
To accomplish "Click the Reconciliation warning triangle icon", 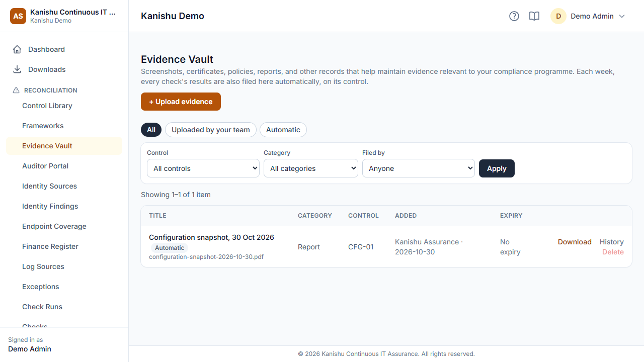I will [x=16, y=90].
